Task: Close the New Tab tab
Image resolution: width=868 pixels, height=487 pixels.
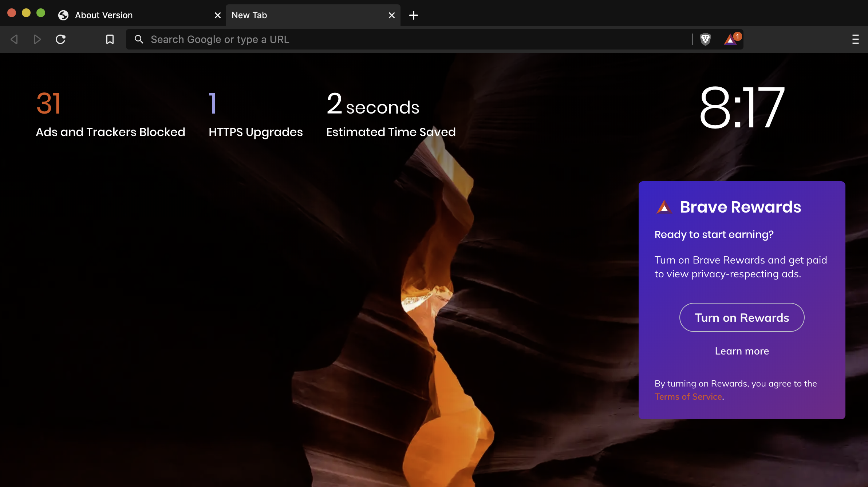Action: click(x=391, y=15)
